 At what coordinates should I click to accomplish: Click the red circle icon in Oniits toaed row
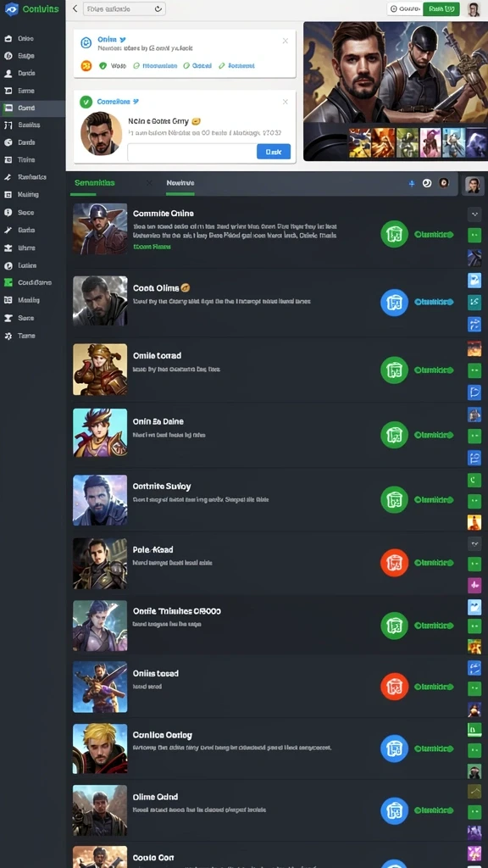(395, 687)
